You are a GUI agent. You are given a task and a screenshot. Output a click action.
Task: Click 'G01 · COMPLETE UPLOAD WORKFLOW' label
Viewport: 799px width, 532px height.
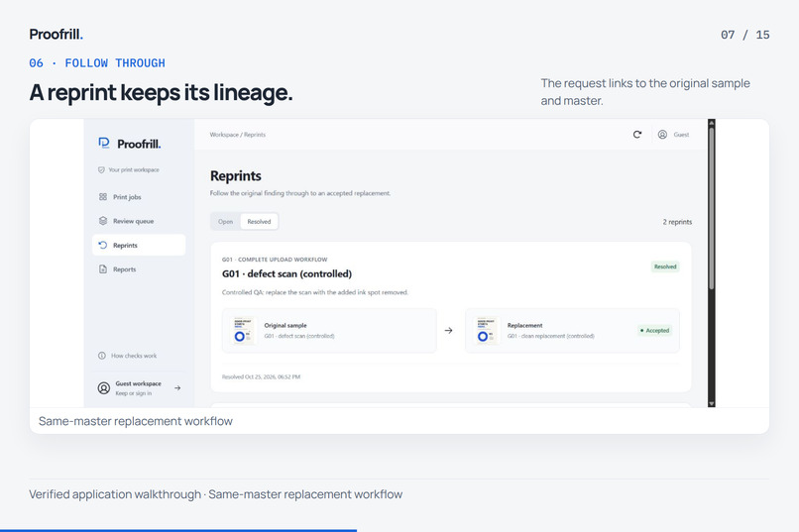tap(275, 260)
